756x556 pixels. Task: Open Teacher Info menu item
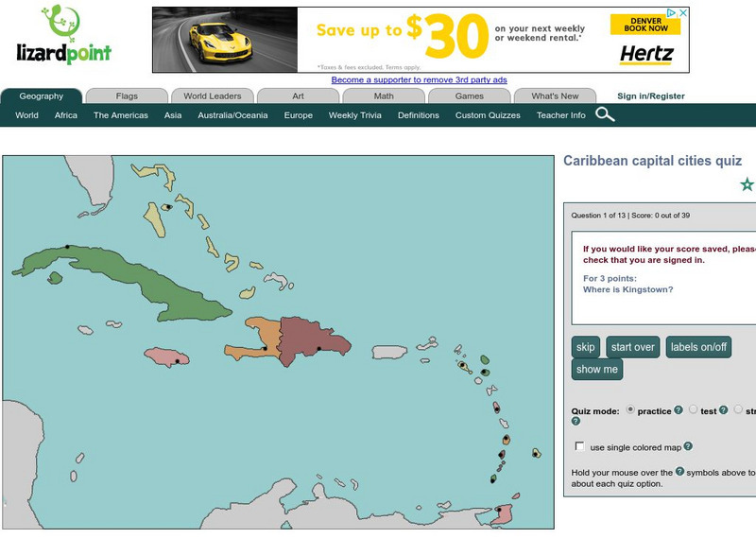(x=560, y=115)
